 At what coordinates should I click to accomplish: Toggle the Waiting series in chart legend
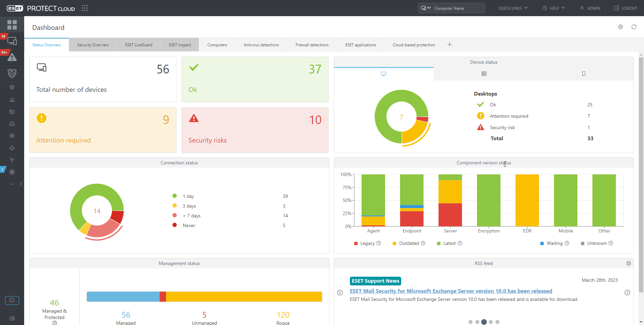[x=551, y=243]
